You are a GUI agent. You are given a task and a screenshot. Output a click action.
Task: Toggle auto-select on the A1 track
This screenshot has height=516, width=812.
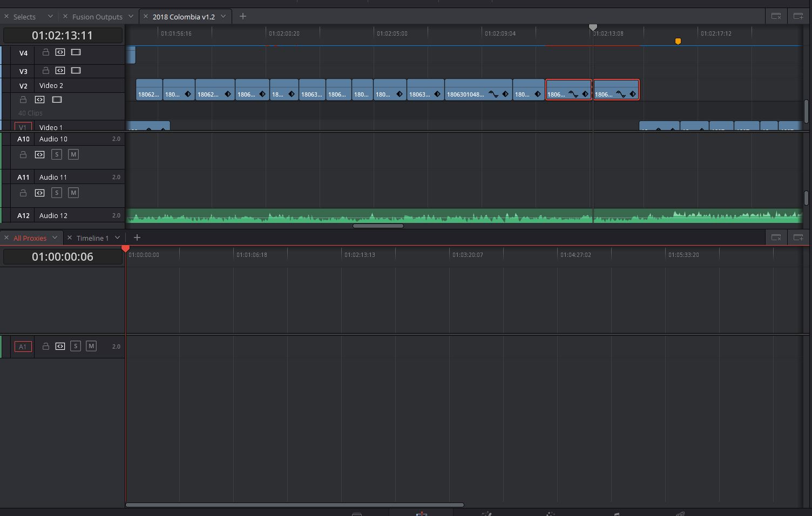click(x=60, y=347)
